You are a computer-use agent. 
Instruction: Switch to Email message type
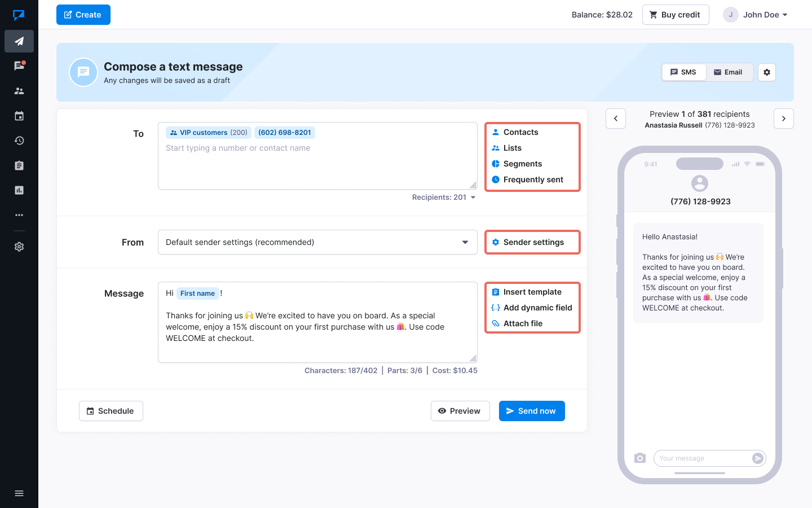(728, 72)
